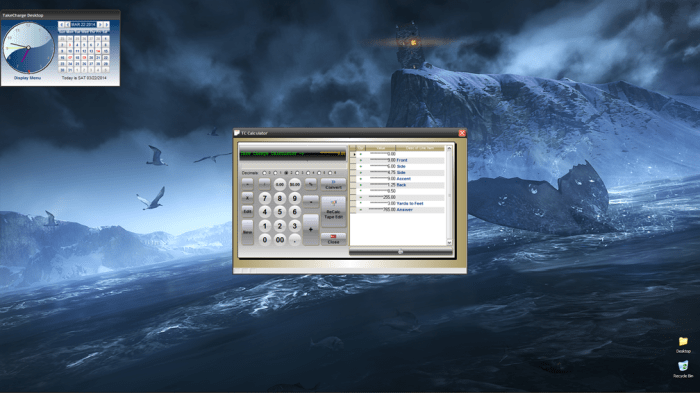Image resolution: width=700 pixels, height=393 pixels.
Task: Set Decimals to 6
Action: tap(330, 173)
